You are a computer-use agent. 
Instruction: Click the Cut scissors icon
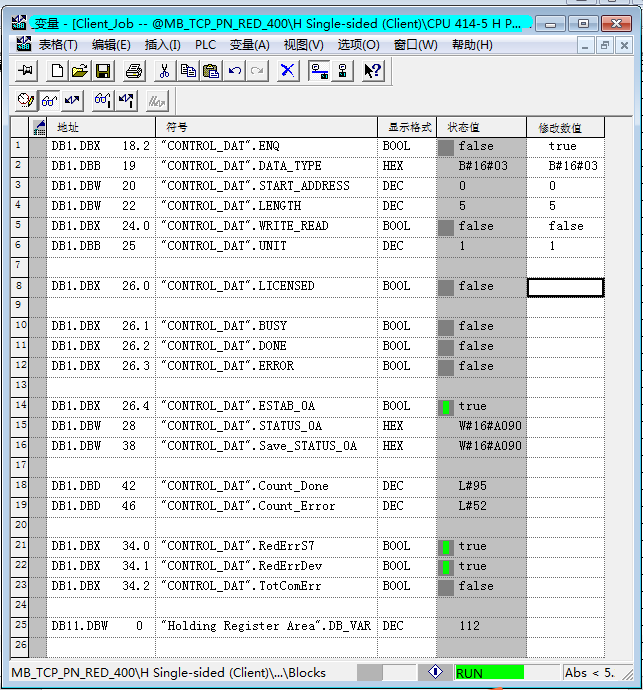[166, 70]
